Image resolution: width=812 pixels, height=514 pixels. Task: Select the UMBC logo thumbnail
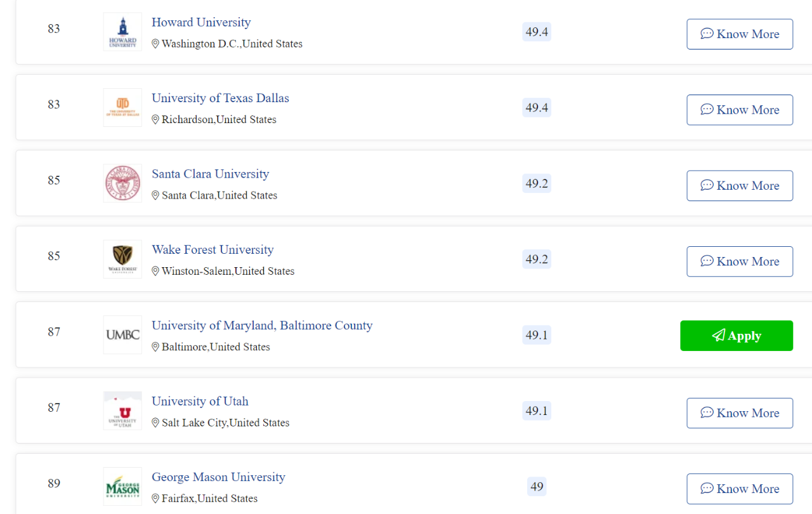[122, 335]
